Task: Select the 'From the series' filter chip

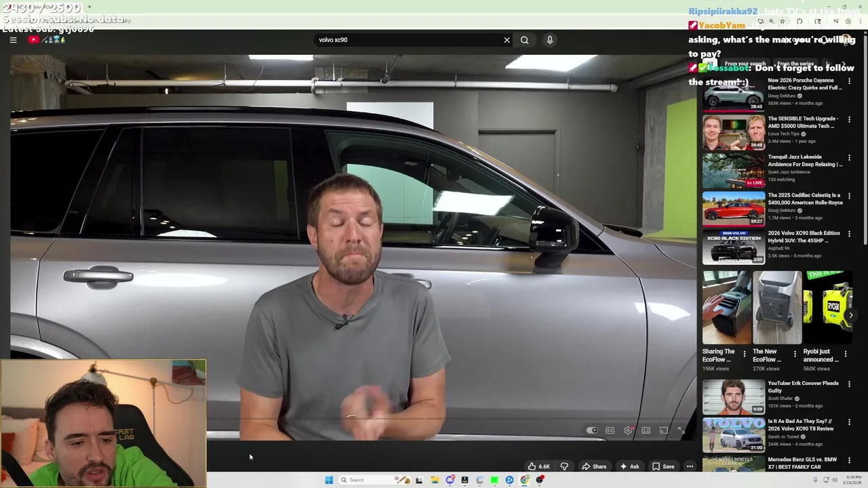Action: click(x=795, y=64)
